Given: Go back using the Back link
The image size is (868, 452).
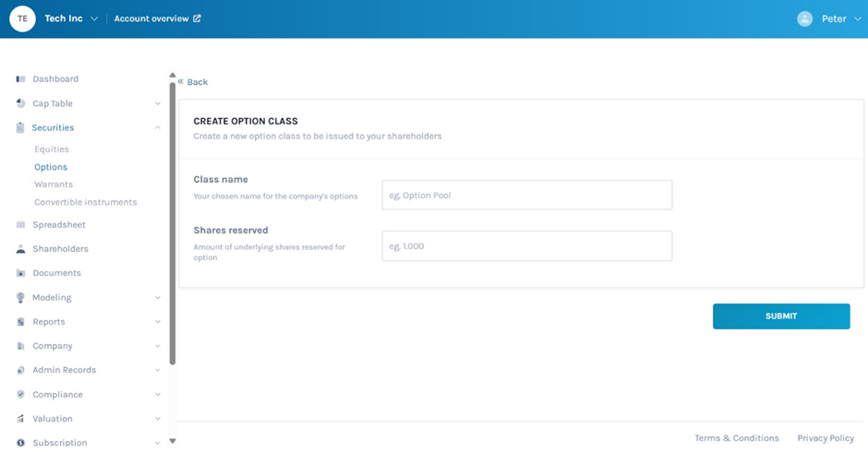Looking at the screenshot, I should point(193,82).
